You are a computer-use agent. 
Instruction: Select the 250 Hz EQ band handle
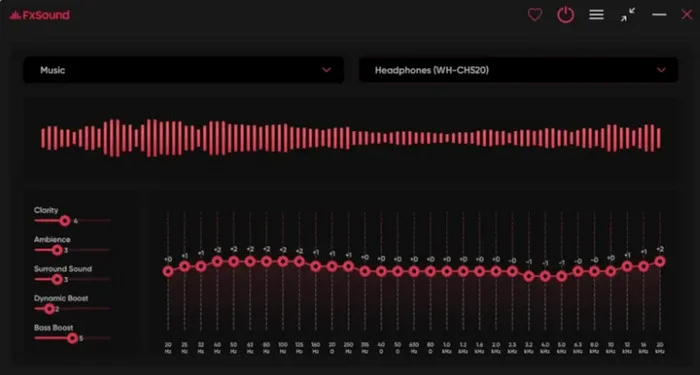pos(348,267)
